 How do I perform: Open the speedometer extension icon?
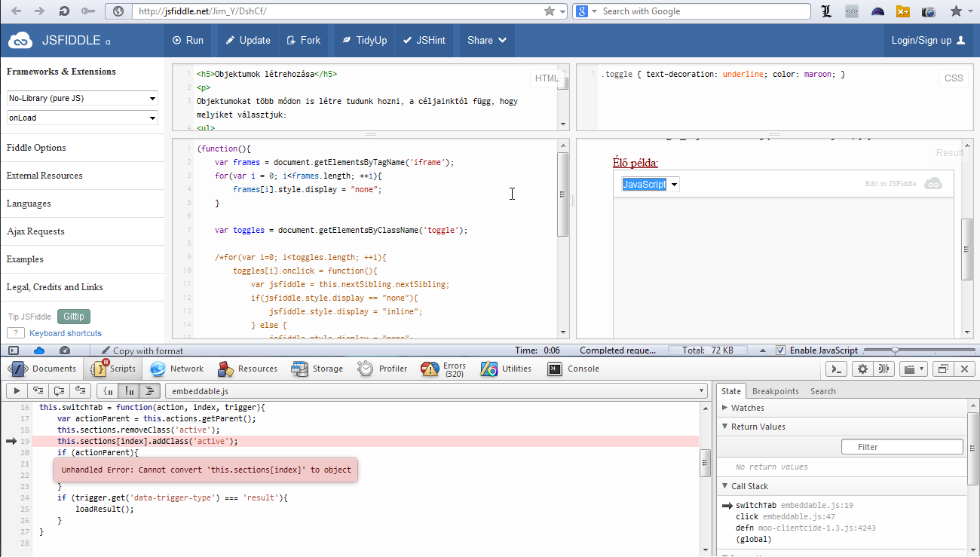click(x=878, y=11)
